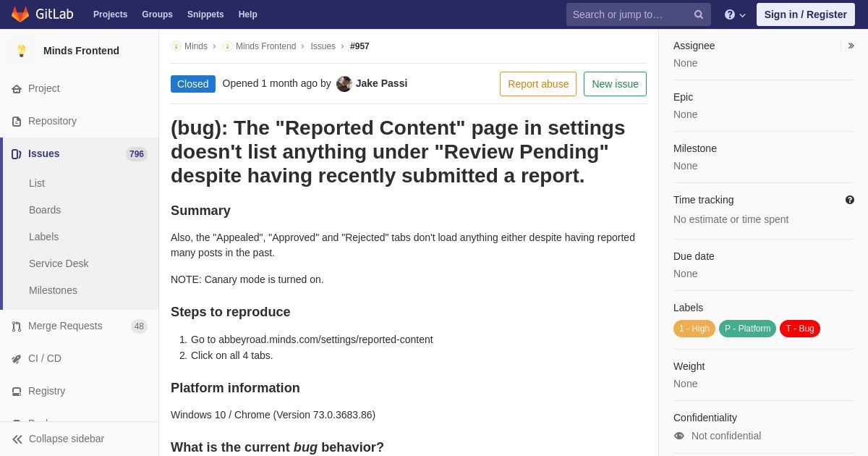Click the Minds Frontend project title
The image size is (868, 456).
point(81,51)
